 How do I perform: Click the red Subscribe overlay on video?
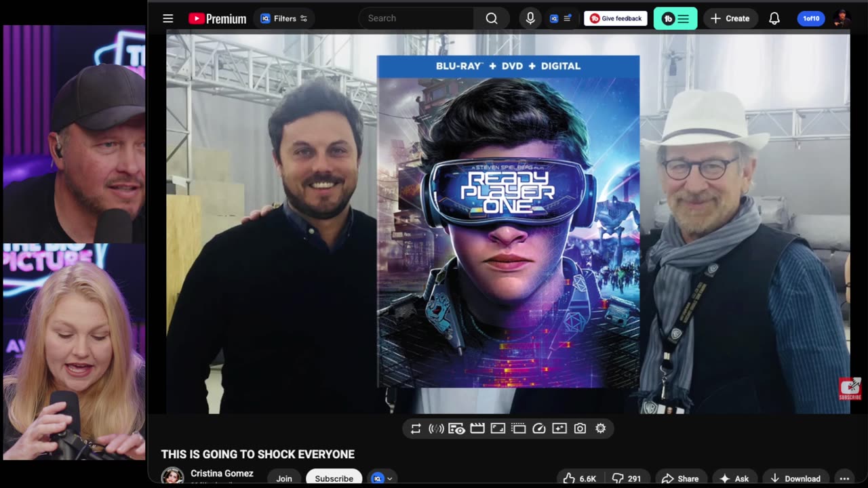[850, 389]
